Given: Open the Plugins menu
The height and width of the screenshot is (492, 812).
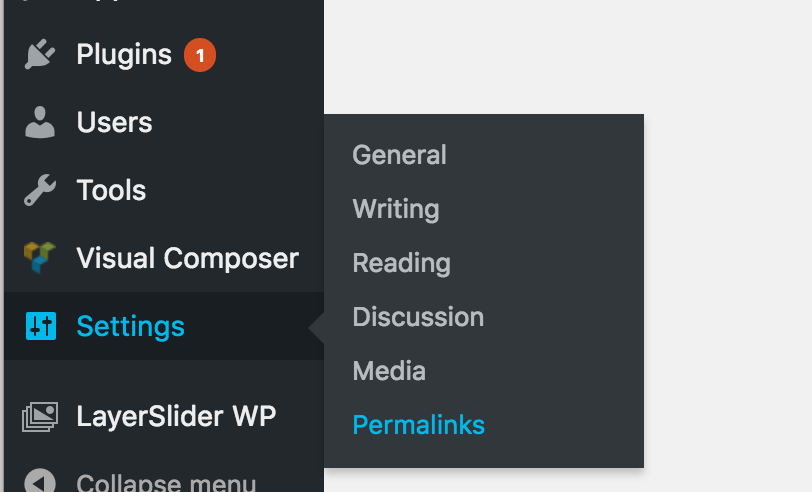Looking at the screenshot, I should (164, 54).
